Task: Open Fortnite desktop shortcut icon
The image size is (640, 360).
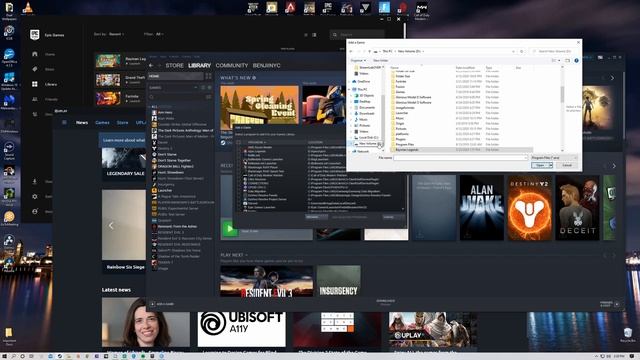Action: pyautogui.click(x=384, y=7)
